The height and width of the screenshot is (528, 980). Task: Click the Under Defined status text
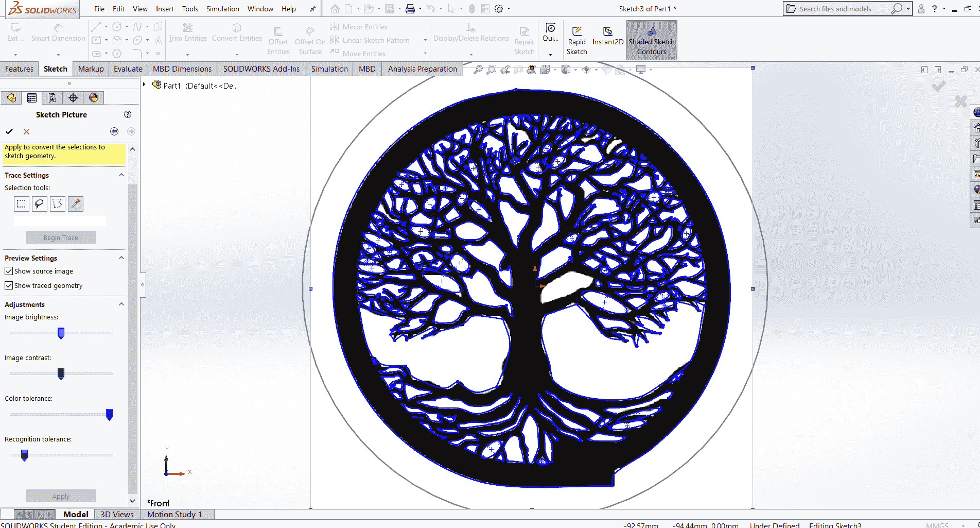click(775, 525)
